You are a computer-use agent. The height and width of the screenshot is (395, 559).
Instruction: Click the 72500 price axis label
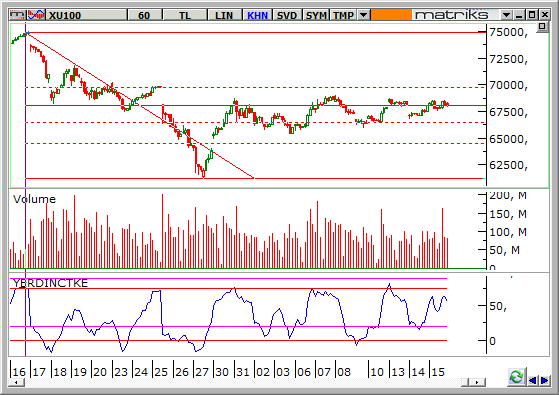(508, 59)
